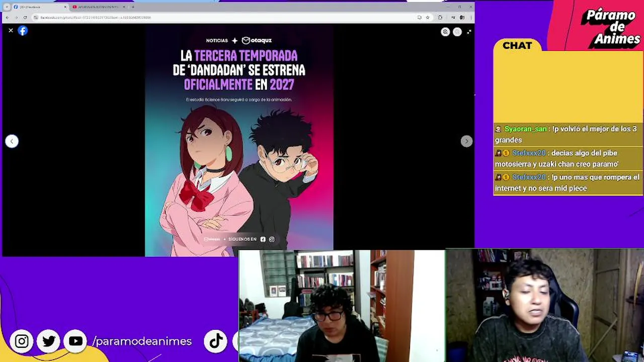
Task: Click the left webcam feed
Action: [342, 306]
